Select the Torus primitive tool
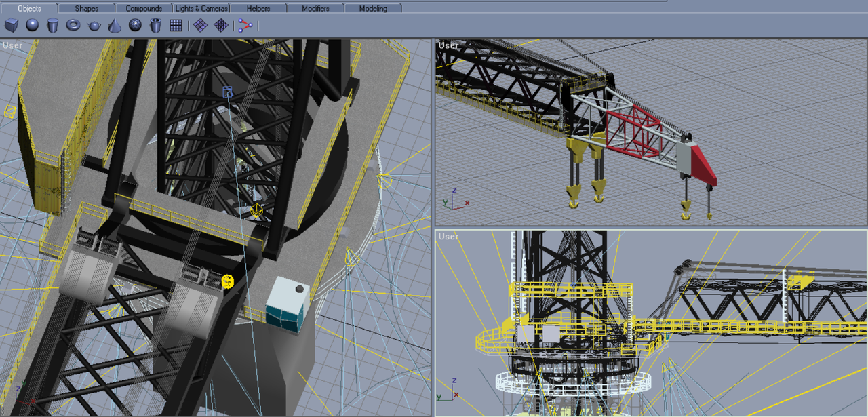Screen dimensions: 868x417 click(x=73, y=26)
